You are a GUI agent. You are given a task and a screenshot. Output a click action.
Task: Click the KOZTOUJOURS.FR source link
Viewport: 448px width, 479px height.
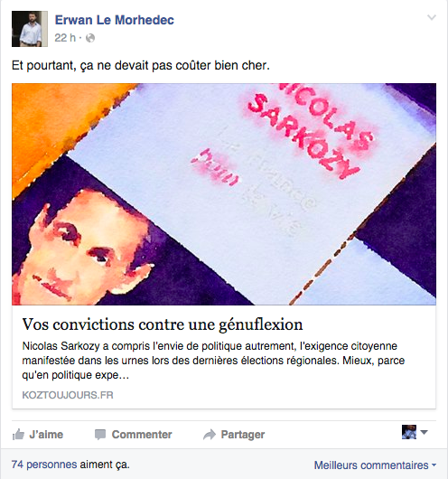[68, 395]
